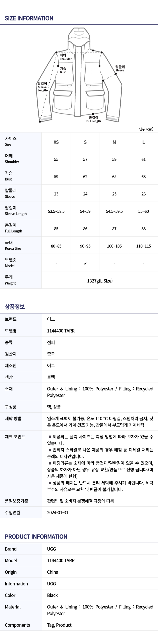Select the S size column header
The height and width of the screenshot is (644, 158).
point(85,142)
